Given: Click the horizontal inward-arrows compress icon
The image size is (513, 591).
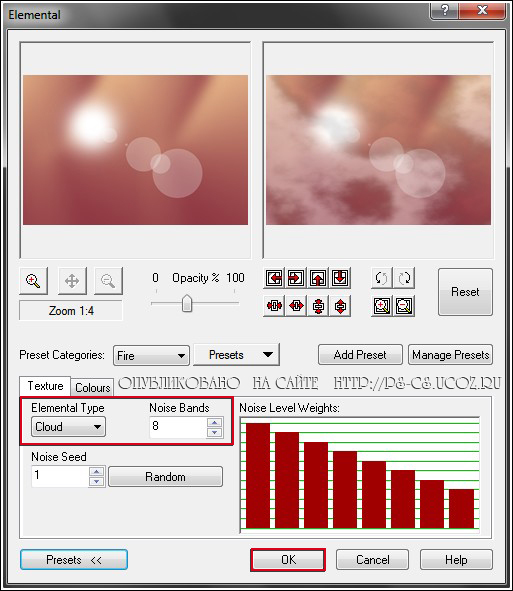Looking at the screenshot, I should [x=274, y=306].
